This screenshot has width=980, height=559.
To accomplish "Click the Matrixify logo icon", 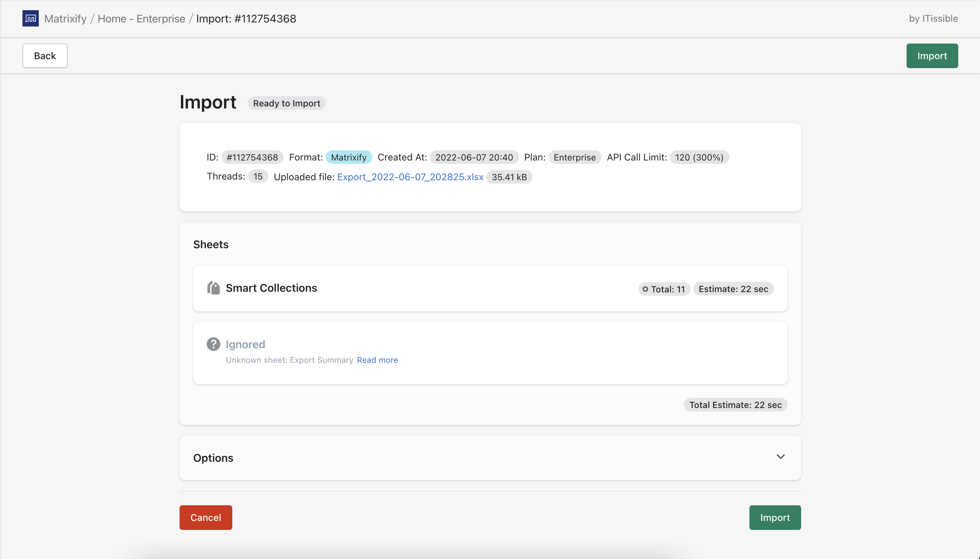I will [30, 18].
